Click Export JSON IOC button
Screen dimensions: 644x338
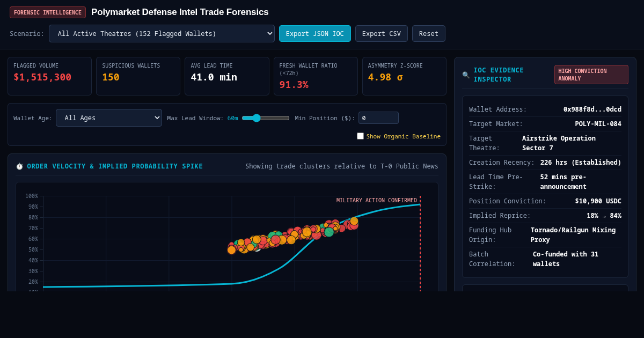(315, 33)
